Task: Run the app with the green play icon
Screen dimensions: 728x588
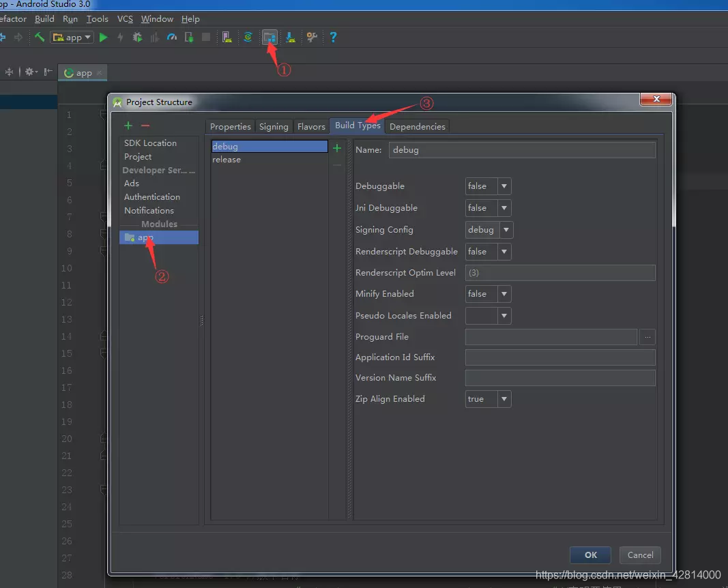Action: [102, 37]
